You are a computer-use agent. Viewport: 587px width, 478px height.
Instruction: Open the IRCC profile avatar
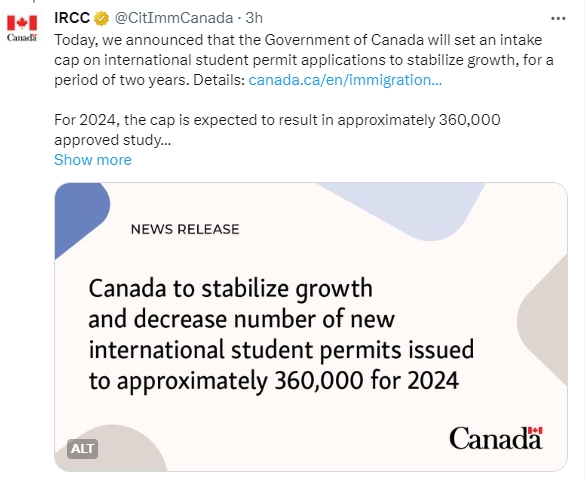(x=22, y=28)
